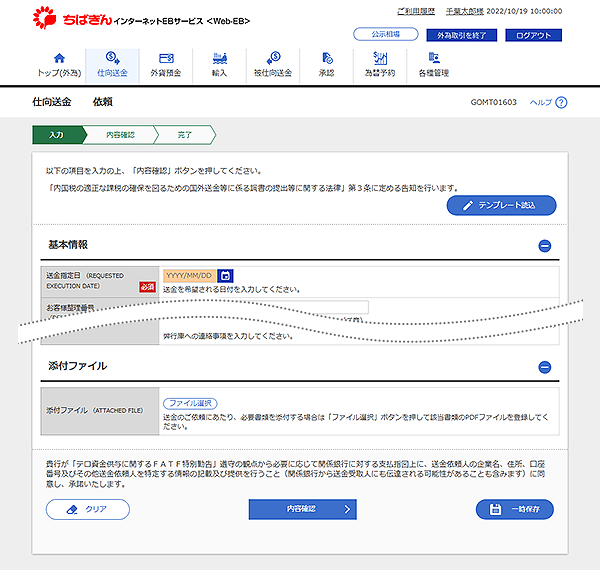Viewport: 600px width, 570px height.
Task: Collapse the 添付ファイル section
Action: point(545,367)
